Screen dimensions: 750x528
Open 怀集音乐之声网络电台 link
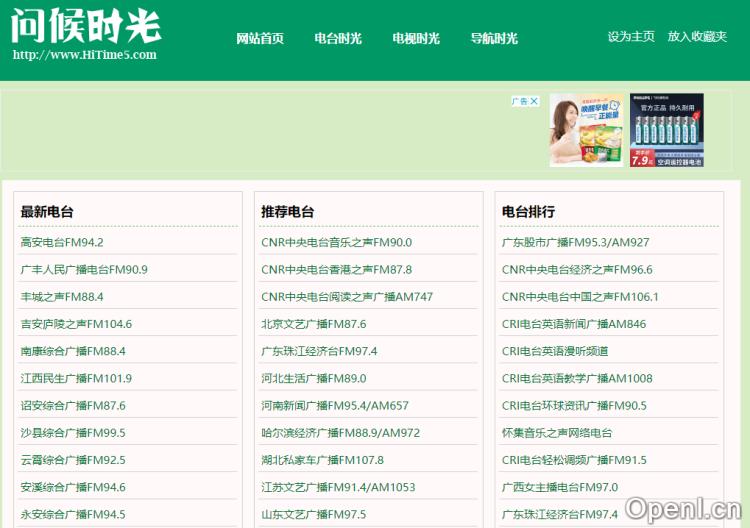(x=556, y=433)
